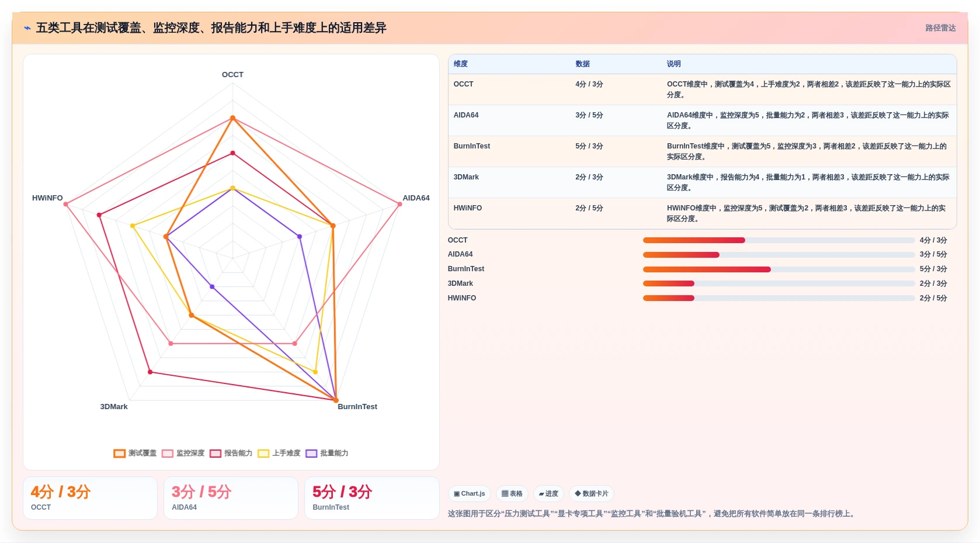This screenshot has height=543, width=980.
Task: Click the 3DMark progress bar
Action: point(779,283)
